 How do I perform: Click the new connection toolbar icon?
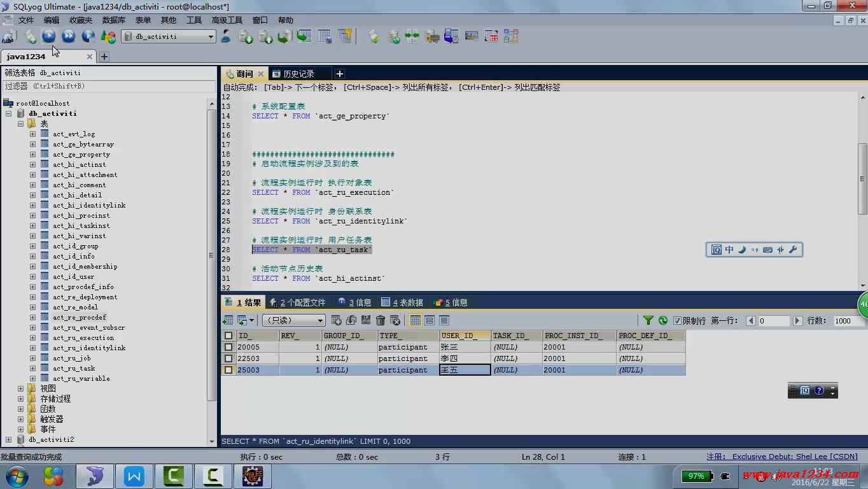click(x=9, y=36)
